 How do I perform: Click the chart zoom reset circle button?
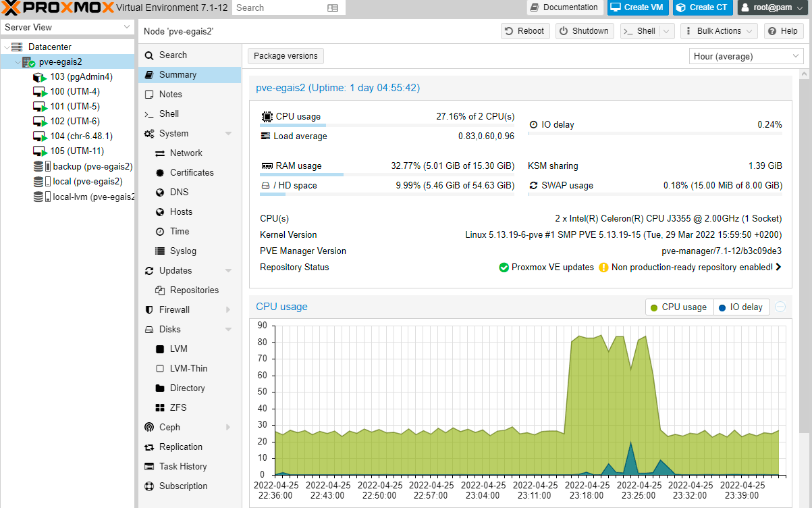click(780, 307)
